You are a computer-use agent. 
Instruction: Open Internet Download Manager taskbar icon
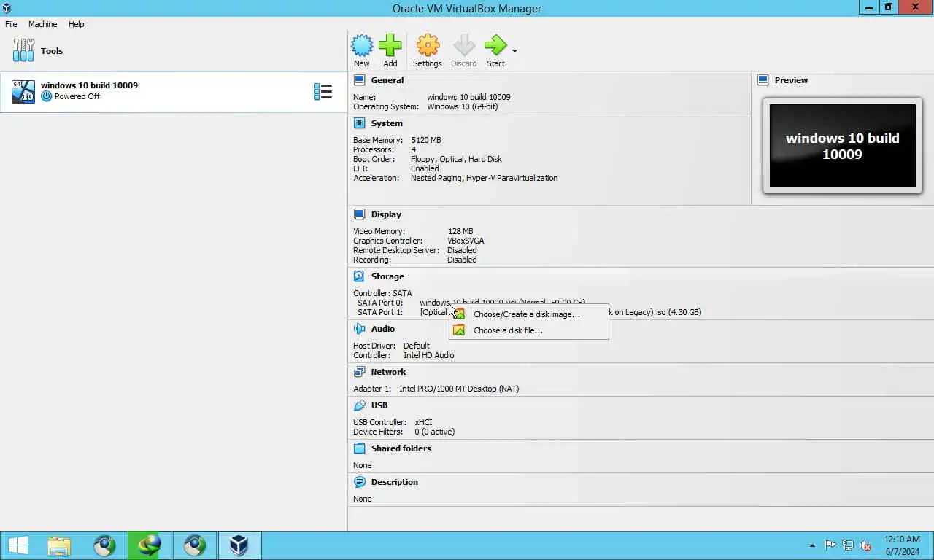point(150,545)
